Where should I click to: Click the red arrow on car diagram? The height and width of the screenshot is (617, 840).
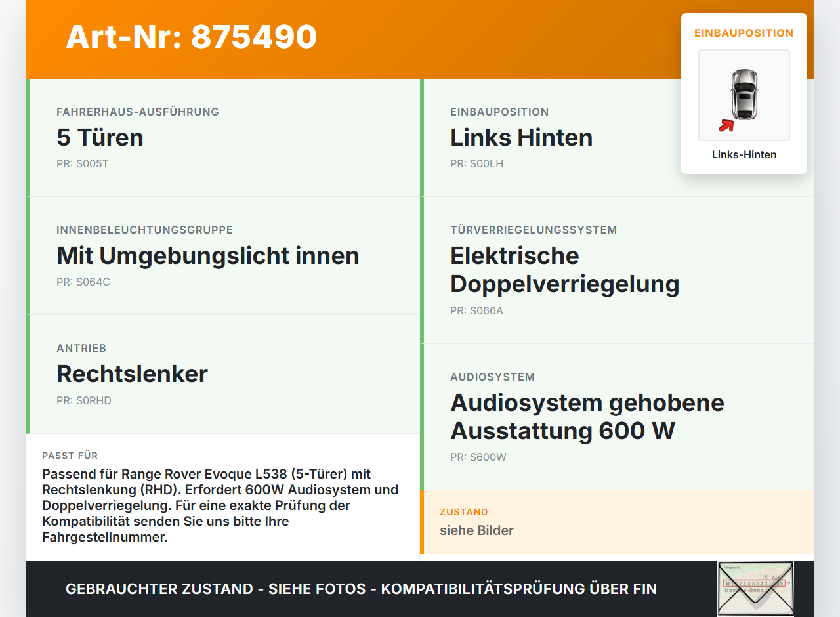[x=726, y=125]
